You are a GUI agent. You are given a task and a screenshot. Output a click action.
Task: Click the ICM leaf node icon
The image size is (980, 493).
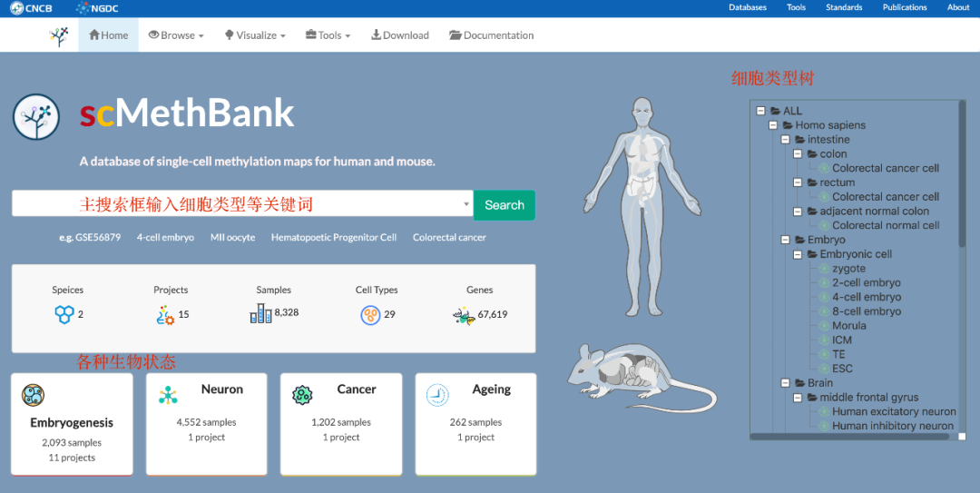(824, 340)
